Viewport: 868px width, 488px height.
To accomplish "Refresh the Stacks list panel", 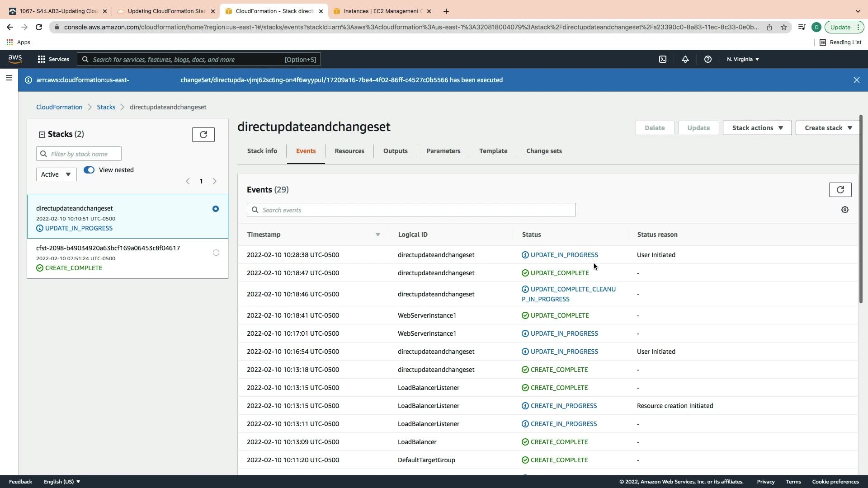I will [203, 135].
